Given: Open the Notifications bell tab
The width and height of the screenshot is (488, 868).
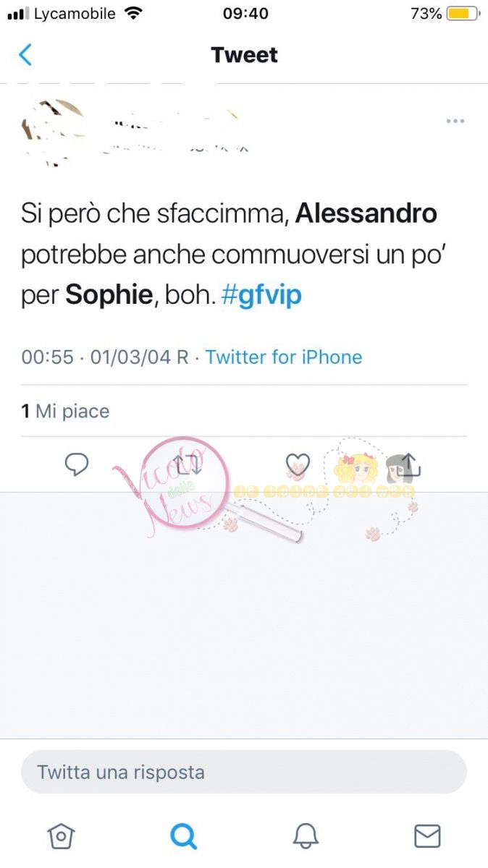Looking at the screenshot, I should [x=306, y=836].
